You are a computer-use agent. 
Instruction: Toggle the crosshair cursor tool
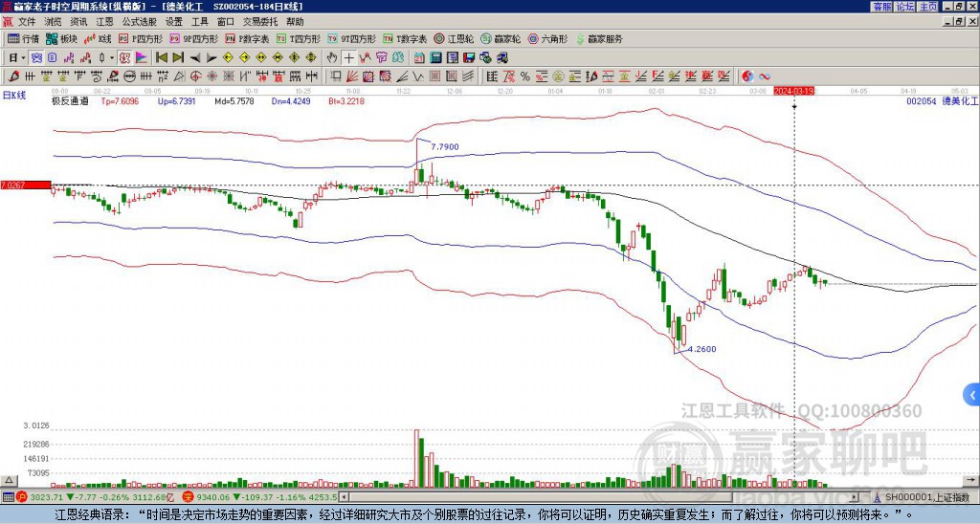348,58
